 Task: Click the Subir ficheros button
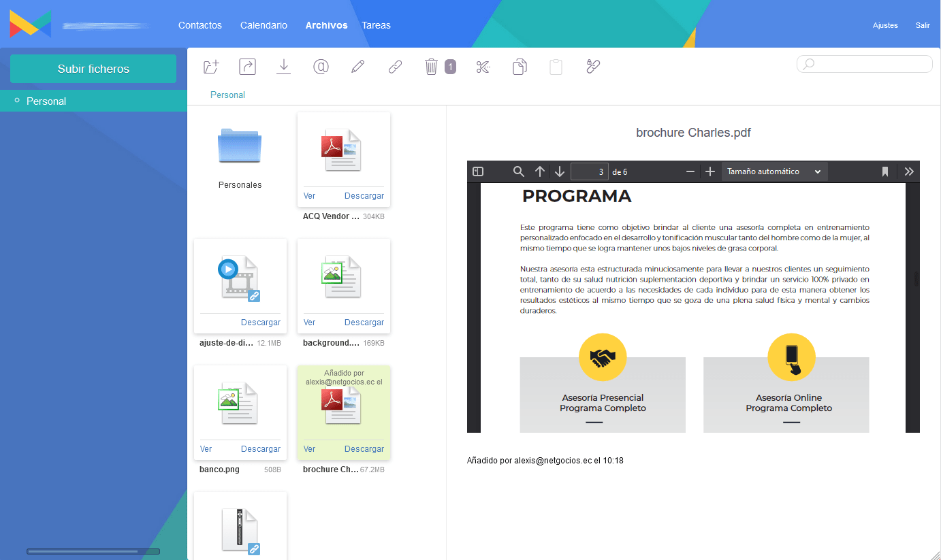tap(93, 69)
